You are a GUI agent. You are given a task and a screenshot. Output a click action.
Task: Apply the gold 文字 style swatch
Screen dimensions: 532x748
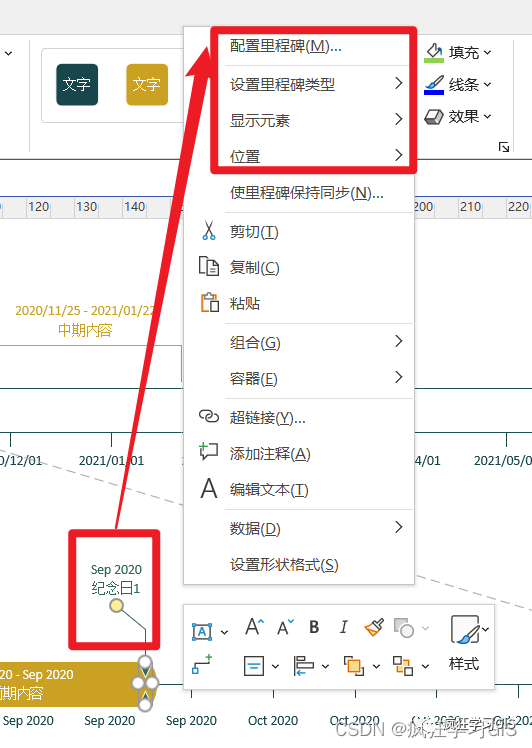[x=147, y=84]
